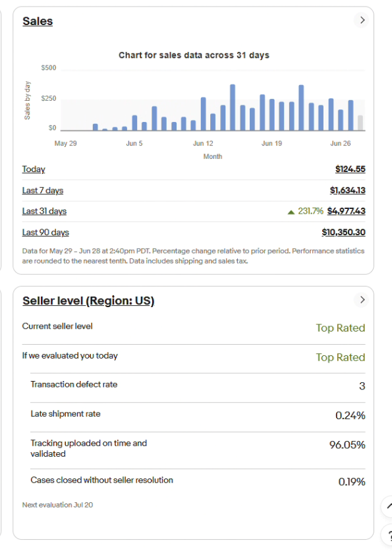
Task: Click the scroll-to-top arrow button
Action: coord(387,506)
